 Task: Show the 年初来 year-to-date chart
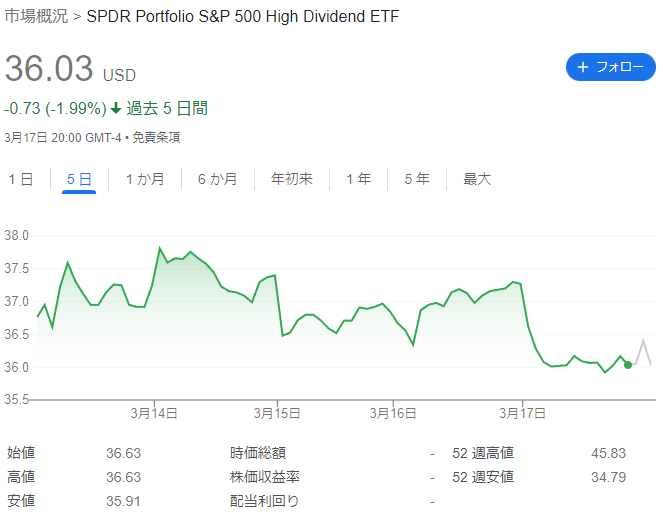292,179
